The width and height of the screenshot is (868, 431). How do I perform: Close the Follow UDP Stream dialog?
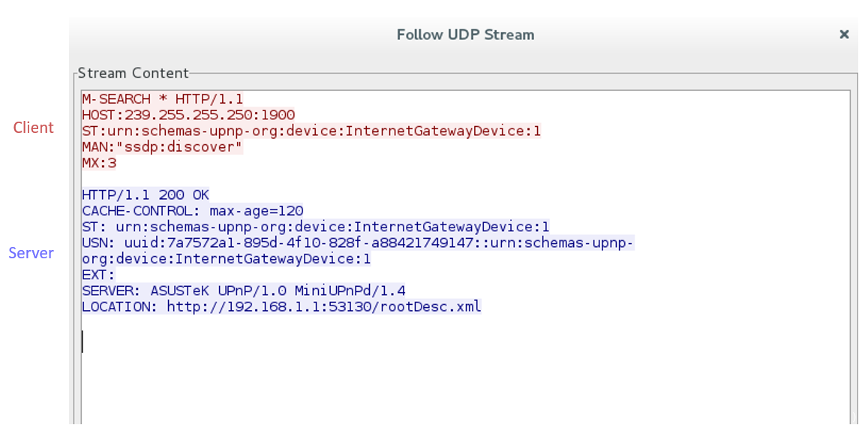[844, 35]
